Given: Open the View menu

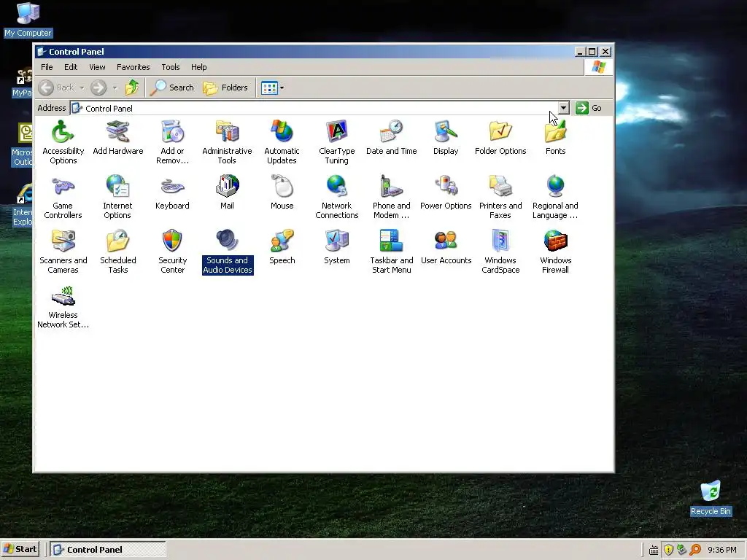Looking at the screenshot, I should 97,67.
